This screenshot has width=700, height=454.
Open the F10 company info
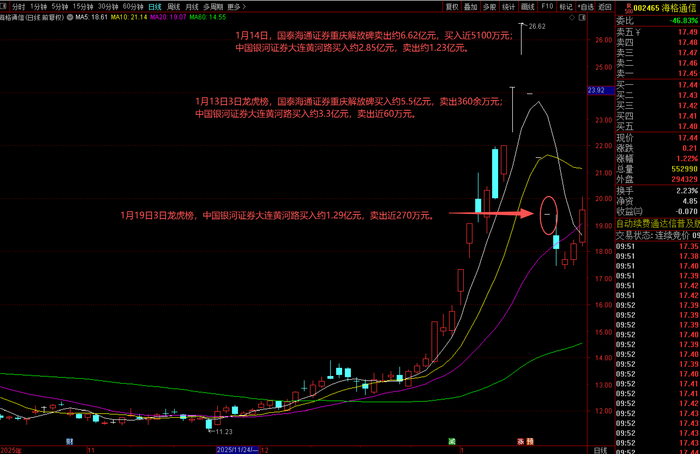[547, 7]
